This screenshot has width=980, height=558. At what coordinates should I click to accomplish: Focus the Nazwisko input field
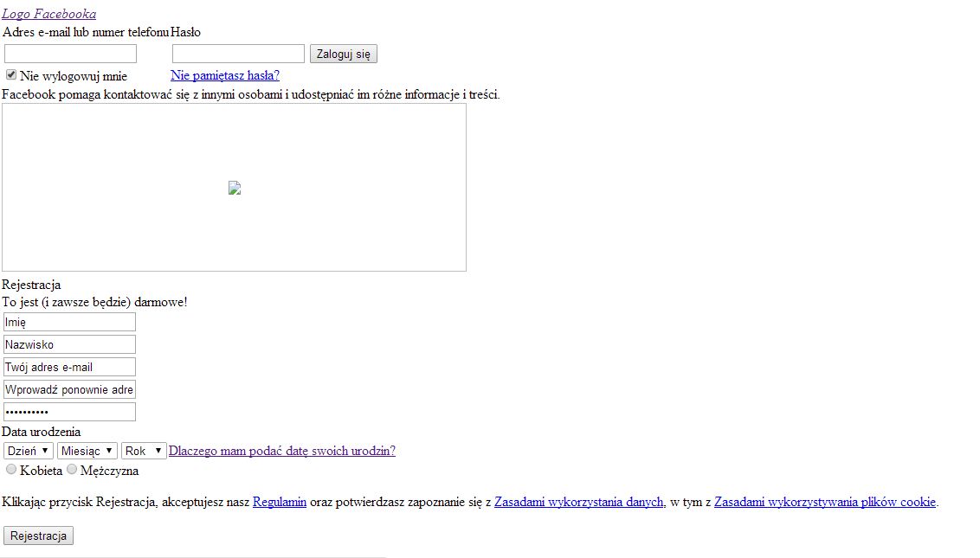(70, 344)
